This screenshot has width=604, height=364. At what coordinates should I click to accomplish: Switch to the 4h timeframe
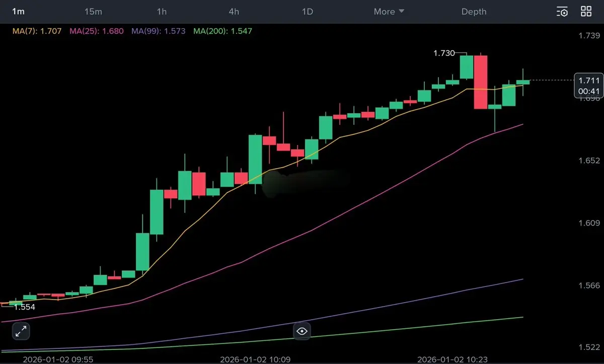click(x=234, y=11)
